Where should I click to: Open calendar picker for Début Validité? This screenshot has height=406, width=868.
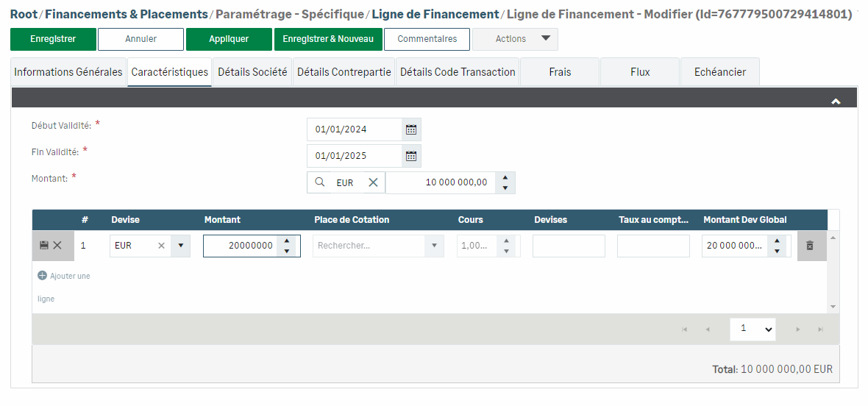tap(411, 129)
